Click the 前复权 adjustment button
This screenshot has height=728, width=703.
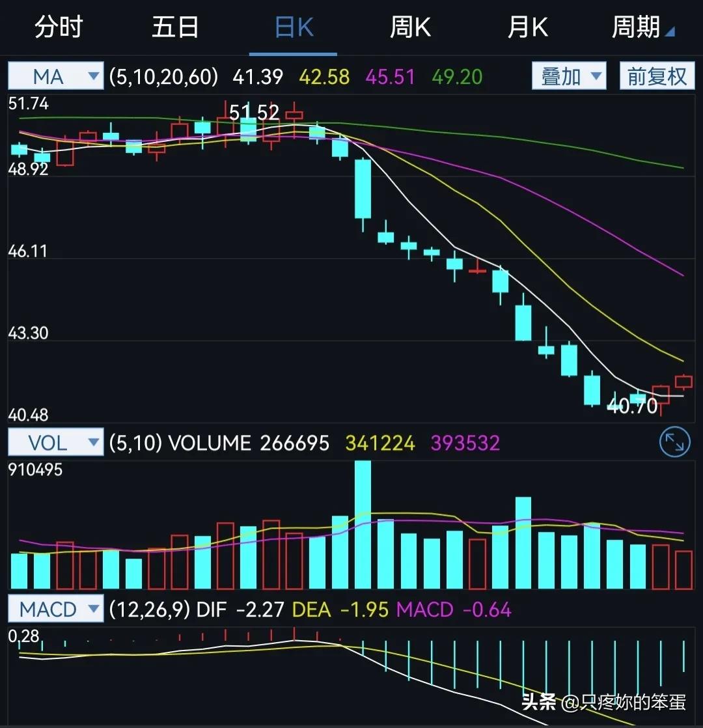[x=657, y=76]
